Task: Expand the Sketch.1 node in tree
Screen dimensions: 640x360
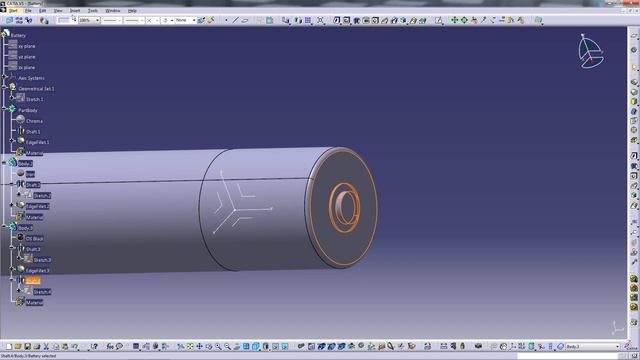Action: coord(12,98)
